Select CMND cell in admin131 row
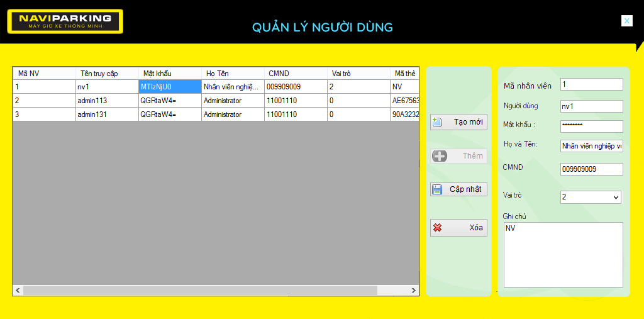The width and height of the screenshot is (644, 319). pos(296,115)
